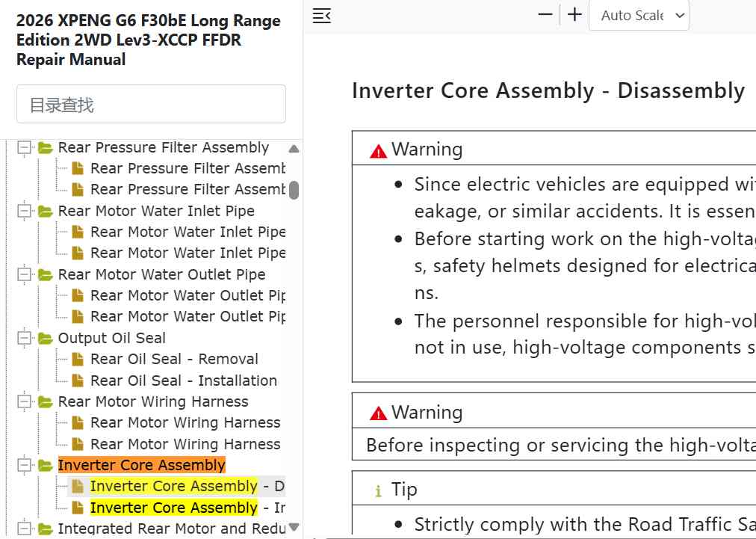Click the green Tip info icon
Viewport: 756px width, 539px height.
379,491
